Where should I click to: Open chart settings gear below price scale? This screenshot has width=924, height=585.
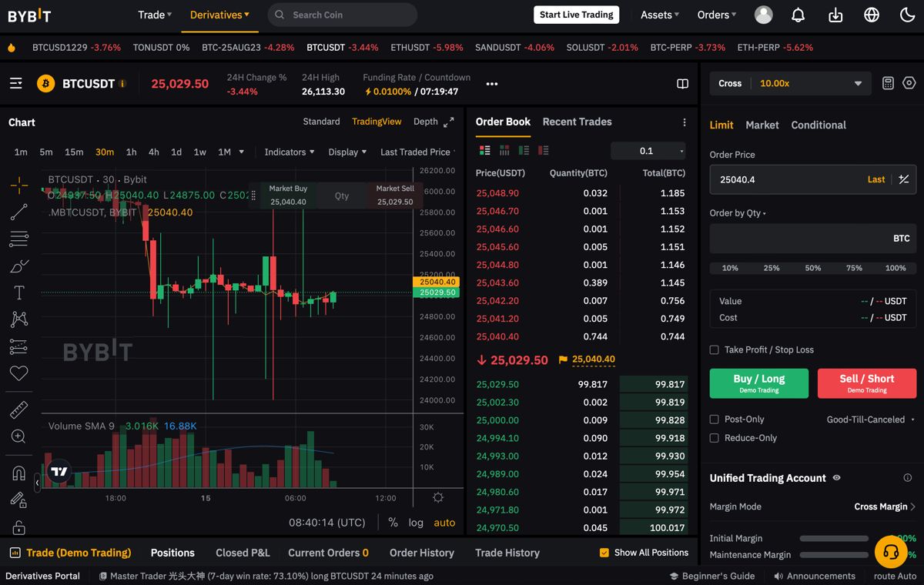[x=438, y=497]
